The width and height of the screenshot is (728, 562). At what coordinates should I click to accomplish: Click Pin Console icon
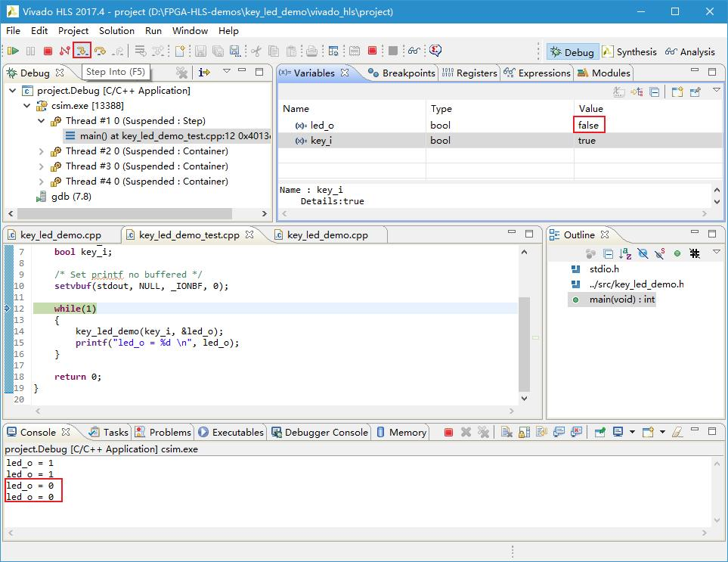click(x=599, y=433)
